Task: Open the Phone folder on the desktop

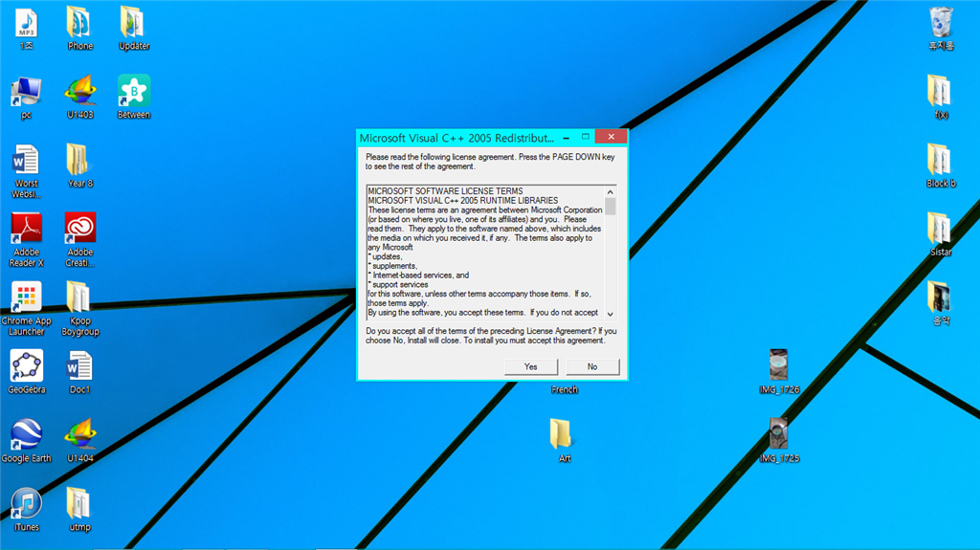Action: [78, 23]
